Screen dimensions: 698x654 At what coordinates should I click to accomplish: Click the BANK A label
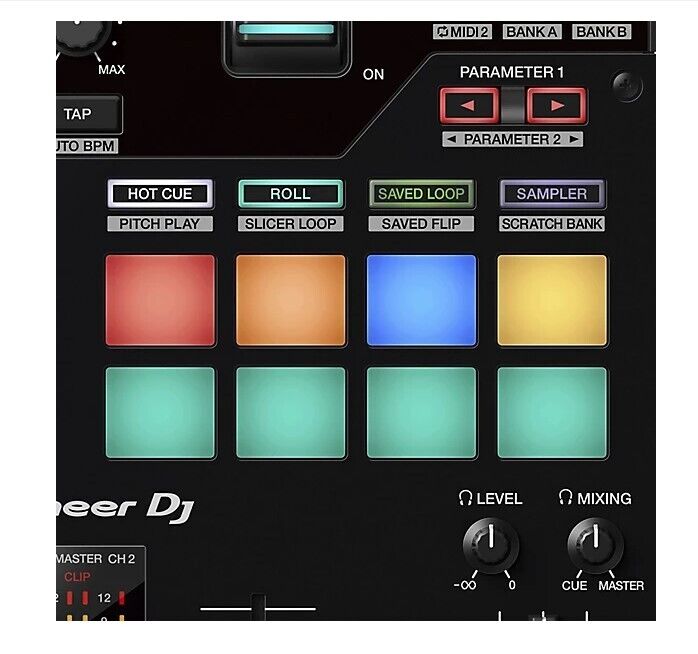coord(532,32)
